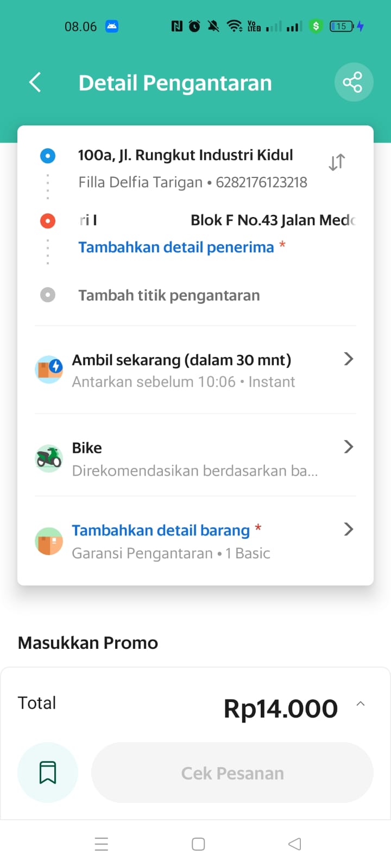Tap the orange parcel box icon
The height and width of the screenshot is (868, 391).
click(49, 541)
